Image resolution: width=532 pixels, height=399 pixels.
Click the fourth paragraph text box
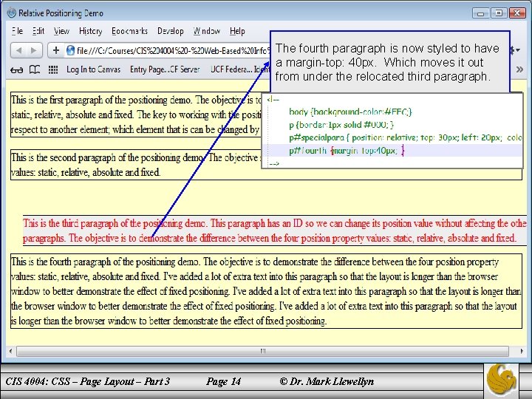[266, 291]
